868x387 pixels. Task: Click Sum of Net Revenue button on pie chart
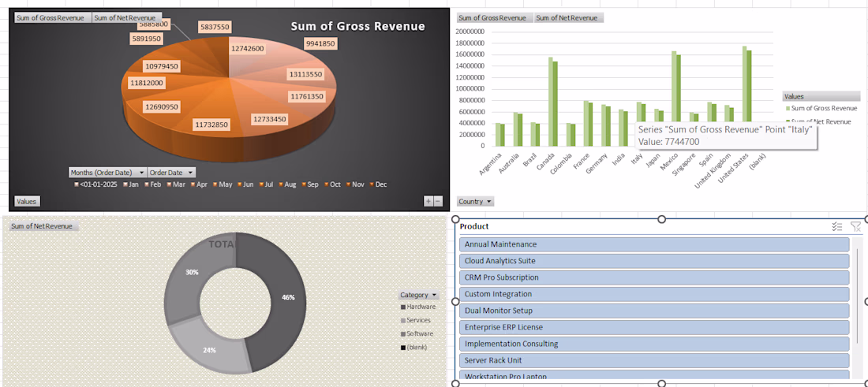127,17
